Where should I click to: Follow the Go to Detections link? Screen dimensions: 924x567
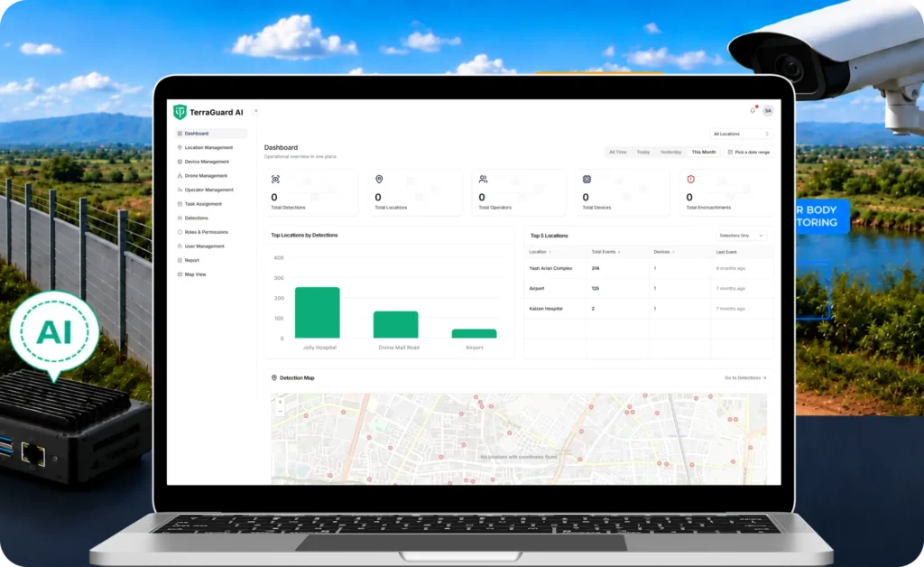tap(745, 377)
